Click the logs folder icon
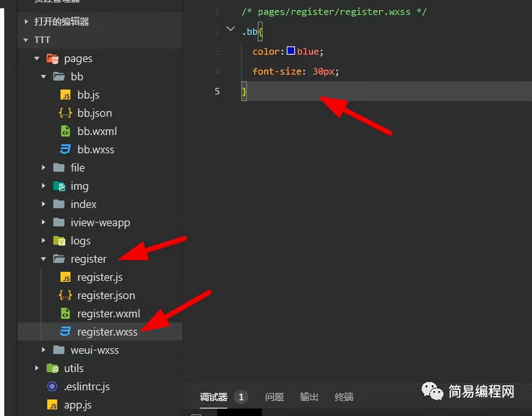The width and height of the screenshot is (532, 416). [x=59, y=241]
